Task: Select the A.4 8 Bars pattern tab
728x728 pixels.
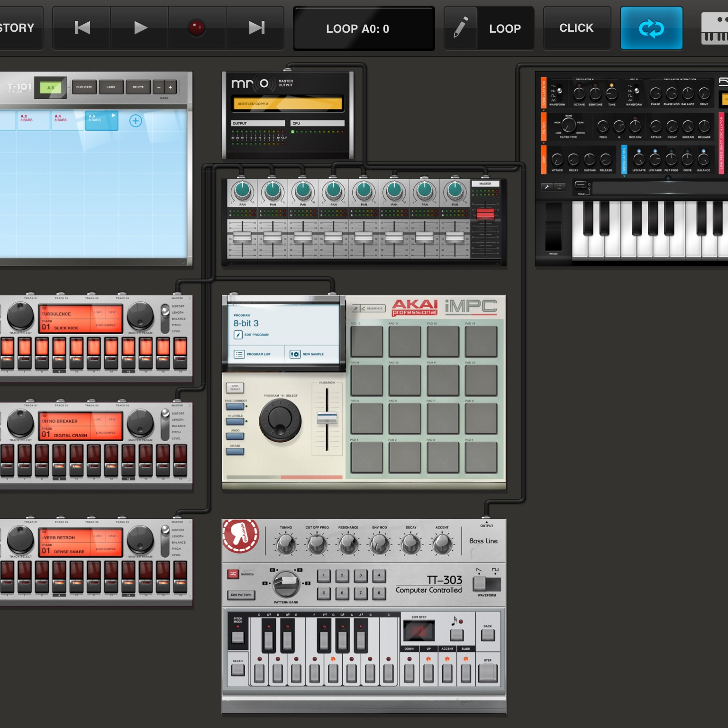Action: point(67,121)
